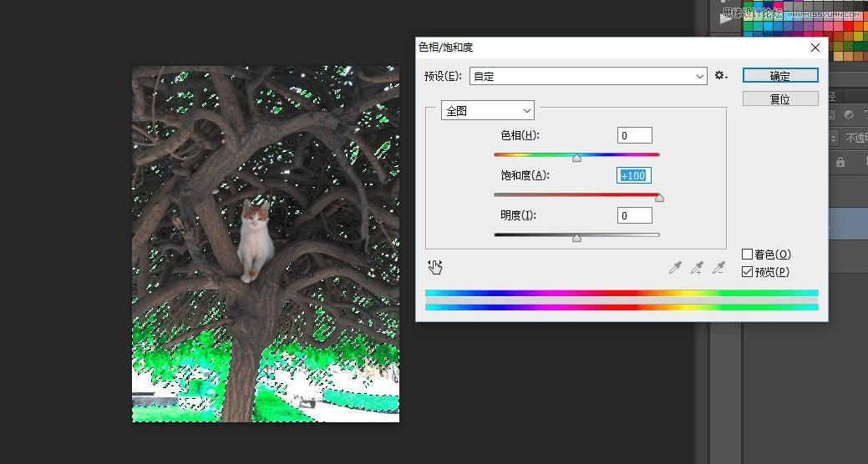Click the lightness slider handle
Screen dimensions: 868x464
tap(576, 239)
